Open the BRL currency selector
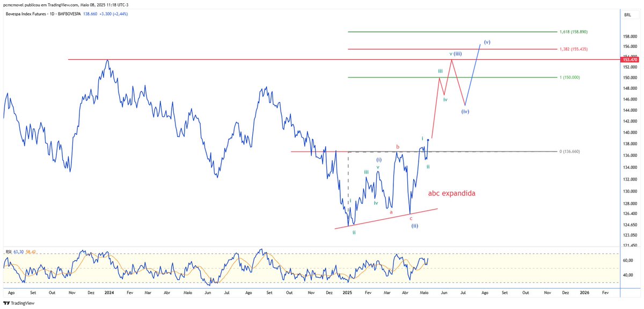Image resolution: width=644 pixels, height=309 pixels. pyautogui.click(x=628, y=15)
